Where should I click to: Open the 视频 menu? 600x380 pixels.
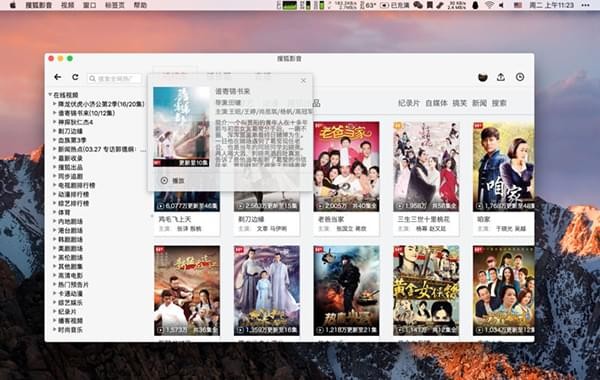[68, 5]
